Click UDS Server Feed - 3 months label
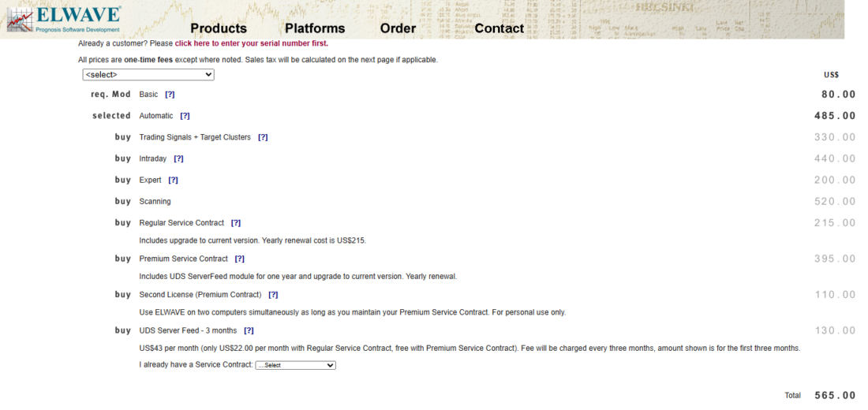The height and width of the screenshot is (410, 868). point(188,330)
